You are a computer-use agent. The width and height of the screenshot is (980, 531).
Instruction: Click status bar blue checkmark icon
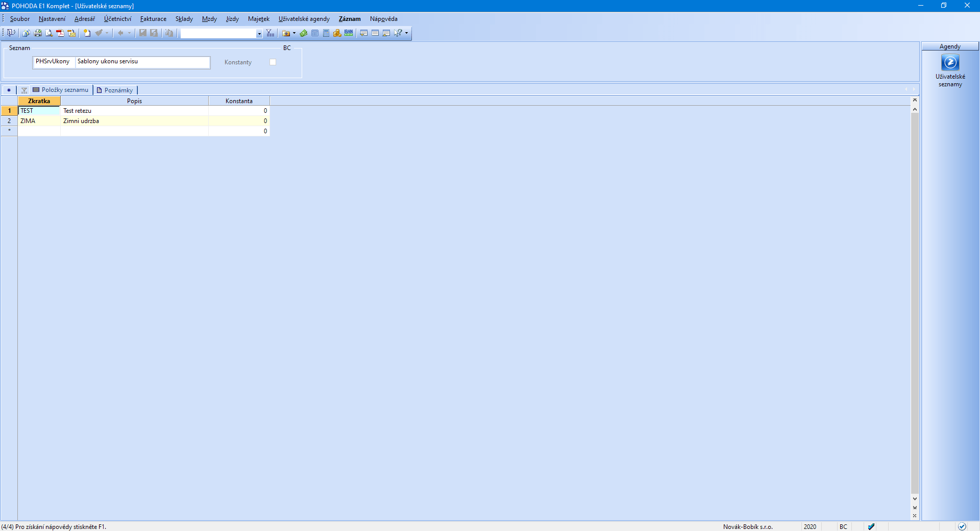[x=871, y=526]
